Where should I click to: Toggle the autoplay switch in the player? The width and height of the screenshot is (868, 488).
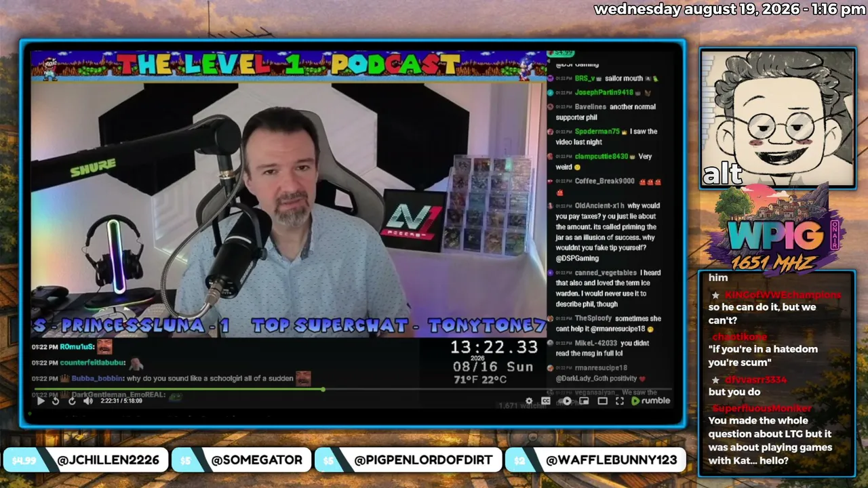(x=566, y=401)
